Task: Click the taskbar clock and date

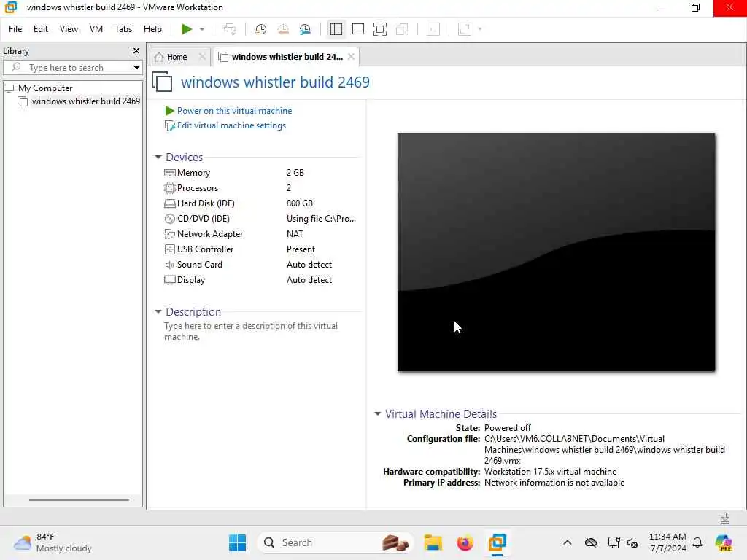Action: tap(667, 542)
